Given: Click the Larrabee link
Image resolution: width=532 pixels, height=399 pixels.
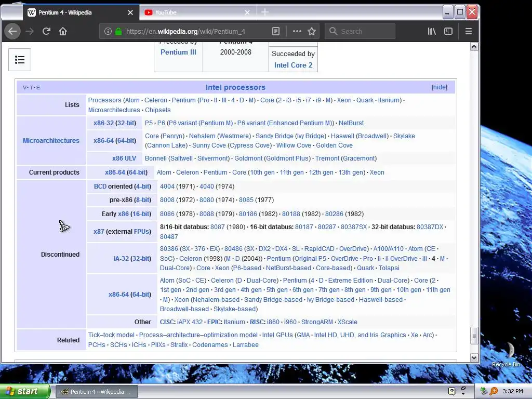Looking at the screenshot, I should tap(246, 345).
